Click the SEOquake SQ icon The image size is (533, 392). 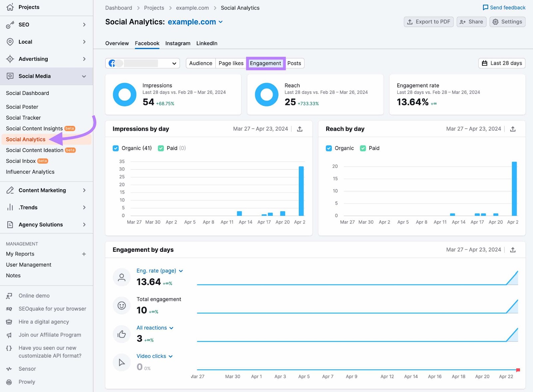point(9,309)
